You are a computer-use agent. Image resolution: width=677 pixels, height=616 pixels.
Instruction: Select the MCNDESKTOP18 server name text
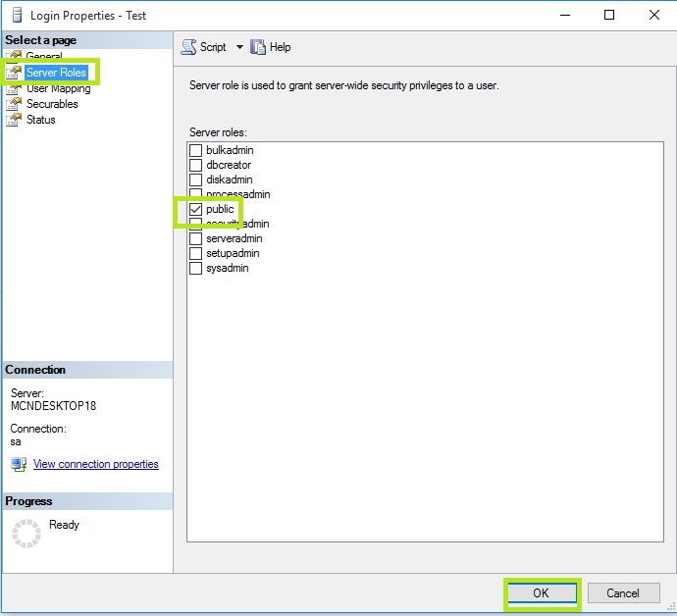click(x=54, y=406)
